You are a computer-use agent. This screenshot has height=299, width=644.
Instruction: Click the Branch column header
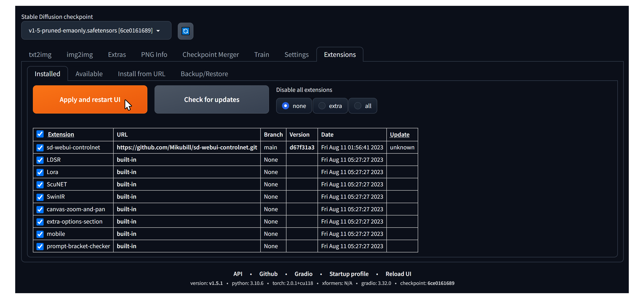(273, 134)
